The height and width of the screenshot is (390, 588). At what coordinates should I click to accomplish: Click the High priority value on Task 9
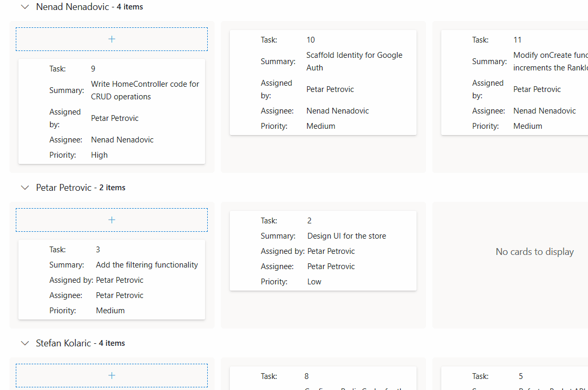pos(99,155)
